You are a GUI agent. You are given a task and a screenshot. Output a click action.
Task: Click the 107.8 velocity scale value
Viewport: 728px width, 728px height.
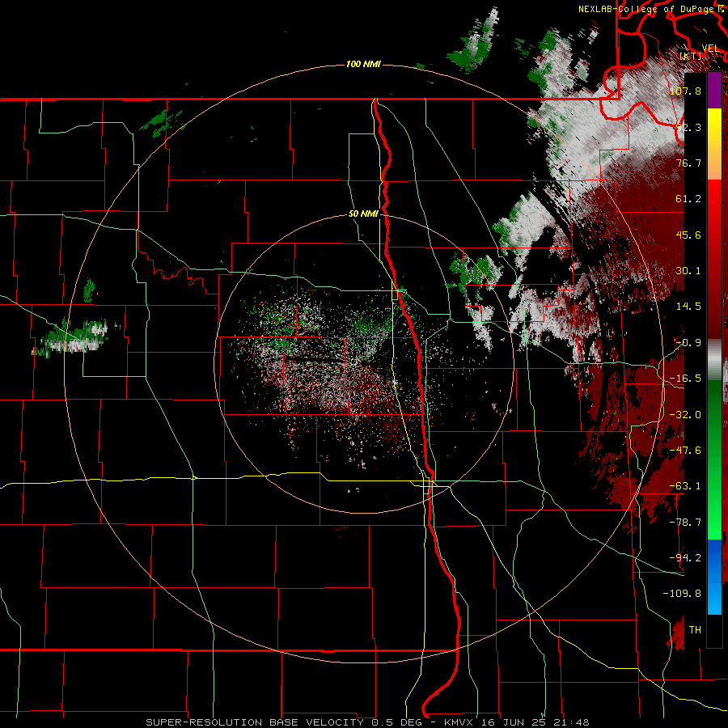(x=685, y=91)
